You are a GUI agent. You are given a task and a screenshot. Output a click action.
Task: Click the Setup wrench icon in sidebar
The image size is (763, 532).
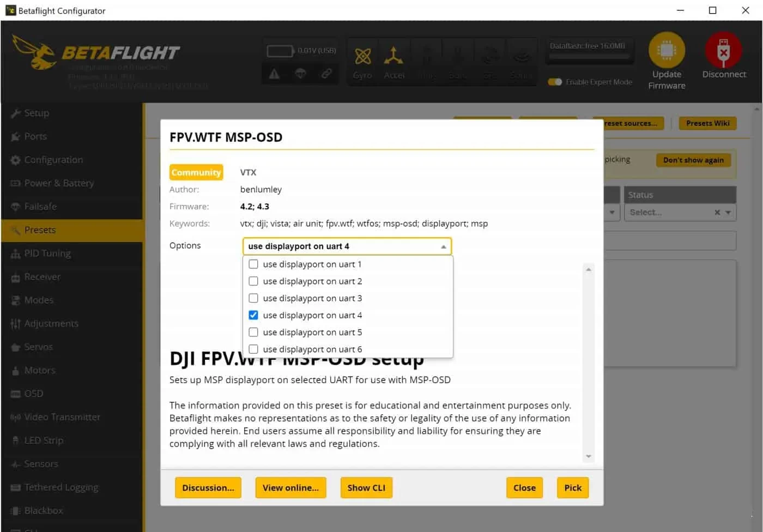pos(16,113)
